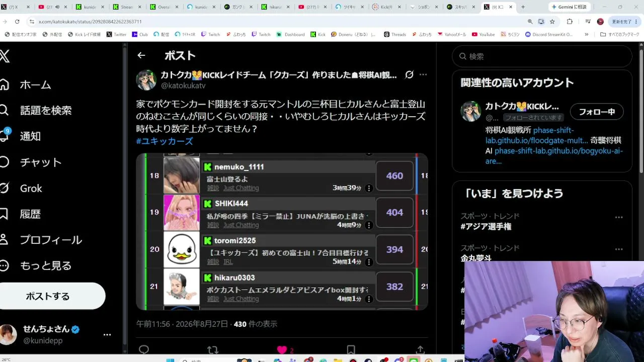Expand もっと見る in the sidebar
Viewport: 644px width, 362px height.
tap(36, 265)
